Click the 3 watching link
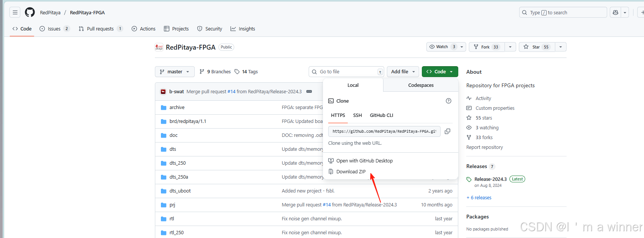This screenshot has height=238, width=644. pyautogui.click(x=487, y=128)
